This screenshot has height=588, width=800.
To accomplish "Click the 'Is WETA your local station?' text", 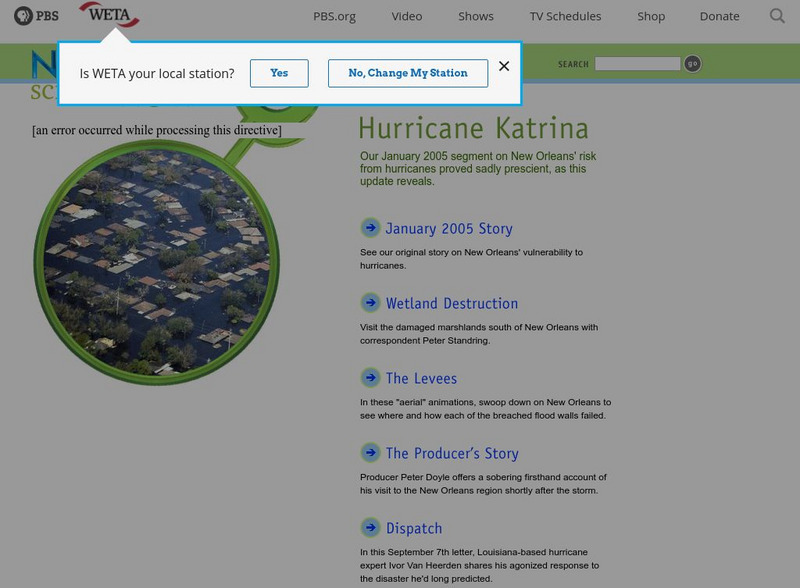I will 157,74.
